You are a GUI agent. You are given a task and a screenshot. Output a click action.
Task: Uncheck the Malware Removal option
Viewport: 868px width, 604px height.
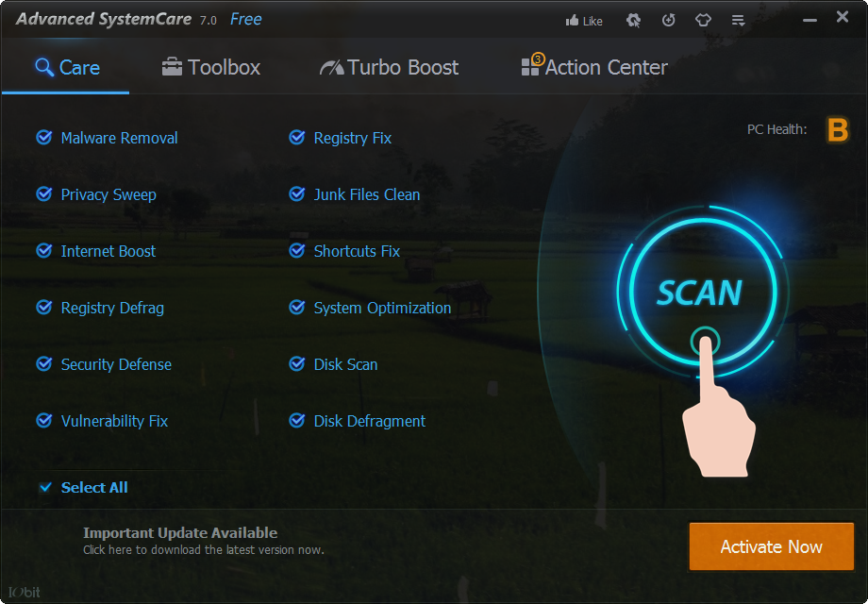(x=43, y=138)
